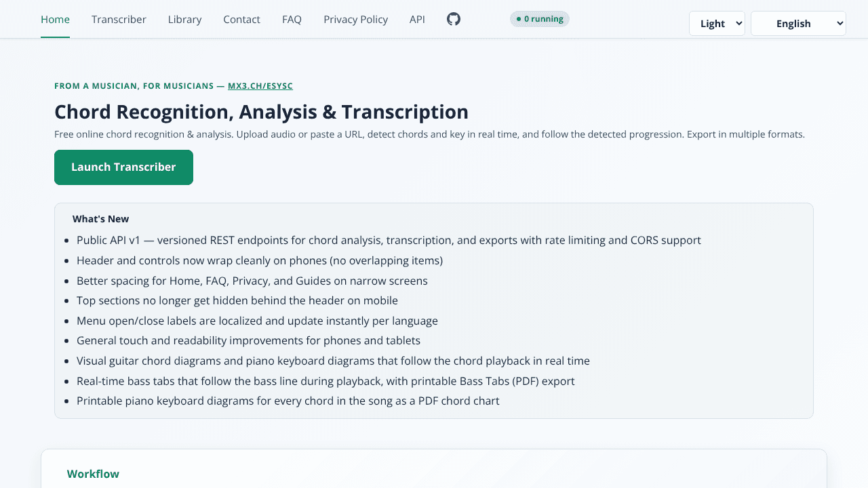Click the '0 running' status badge
The height and width of the screenshot is (488, 868).
point(540,19)
